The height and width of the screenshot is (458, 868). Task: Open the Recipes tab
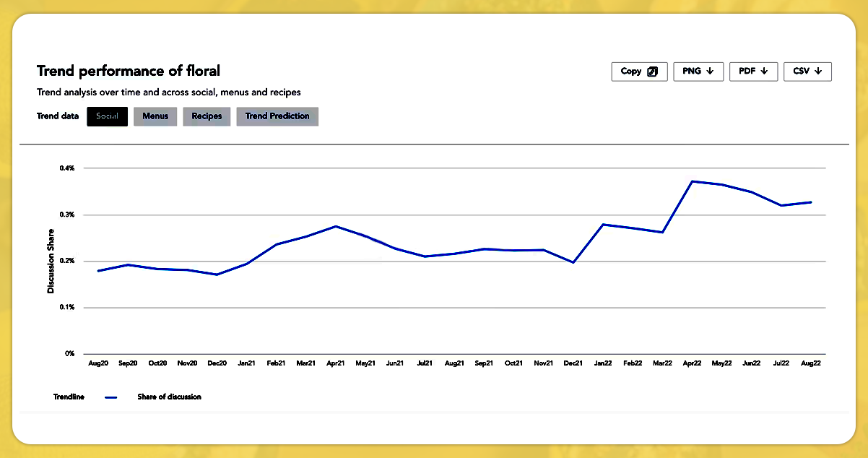207,116
